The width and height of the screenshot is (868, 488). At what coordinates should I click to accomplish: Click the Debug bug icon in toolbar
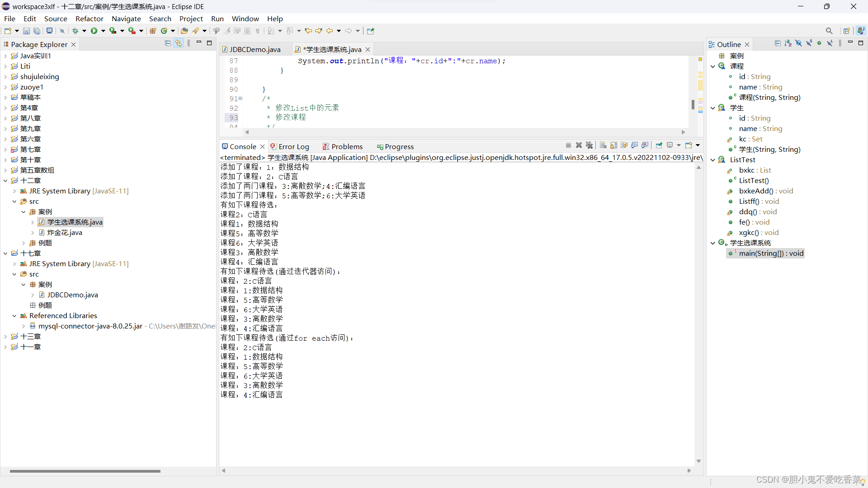[x=75, y=31]
